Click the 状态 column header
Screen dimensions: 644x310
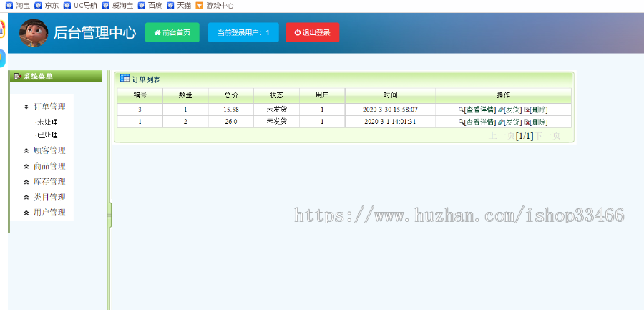pos(276,95)
